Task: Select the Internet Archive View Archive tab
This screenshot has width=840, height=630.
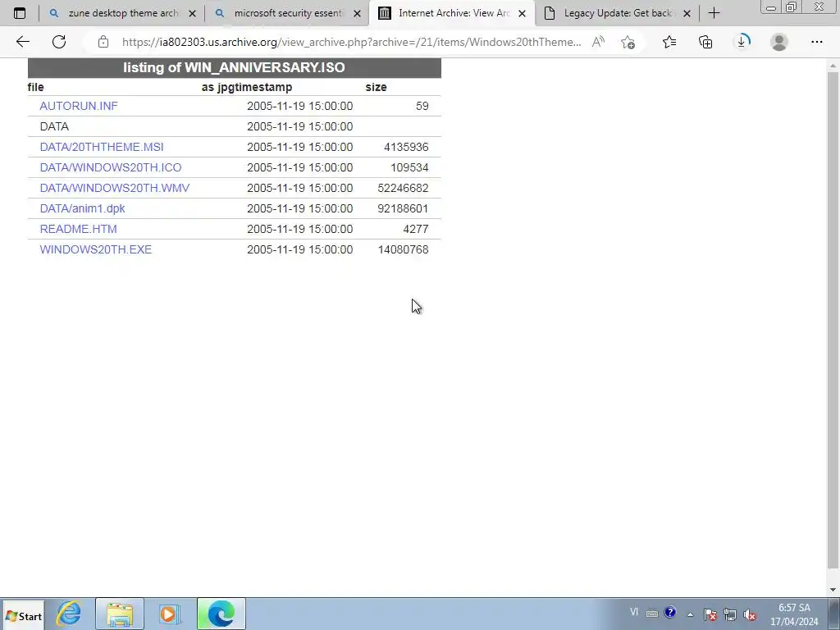Action: (x=453, y=13)
